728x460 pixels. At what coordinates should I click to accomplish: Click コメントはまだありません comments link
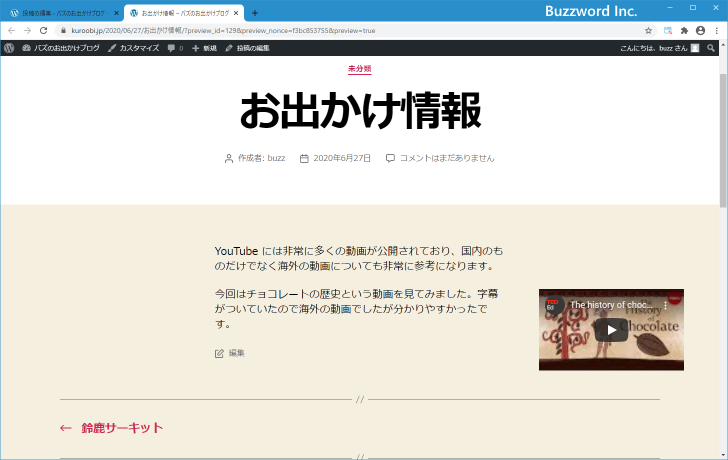click(x=447, y=158)
